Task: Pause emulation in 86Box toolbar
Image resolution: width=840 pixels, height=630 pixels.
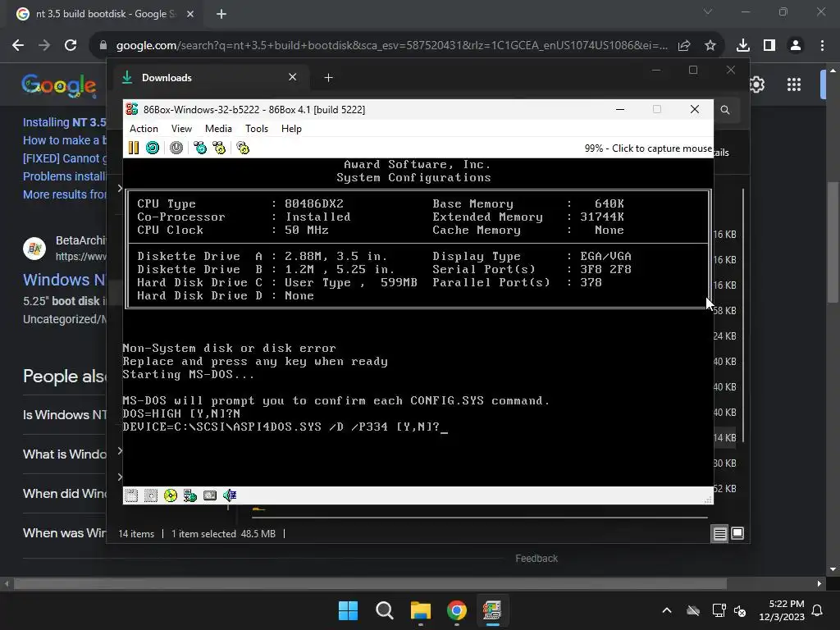Action: coord(134,148)
